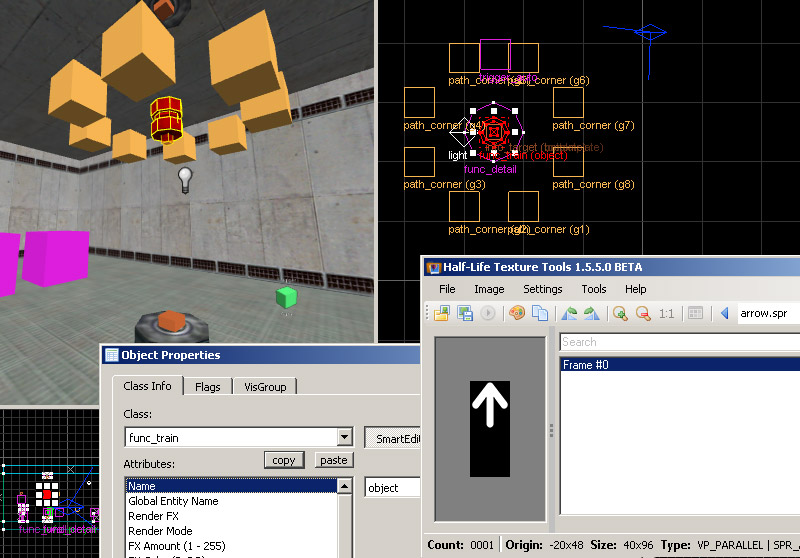Click the arrow sprite preview image
Image resolution: width=800 pixels, height=558 pixels.
(x=490, y=429)
